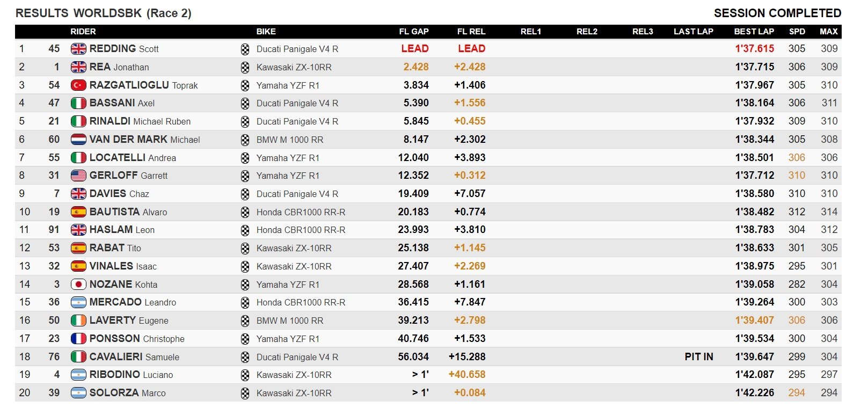Click the Spanish flag beside BAUTISTA Alvaro
Screen dimensions: 868x415
[78, 212]
